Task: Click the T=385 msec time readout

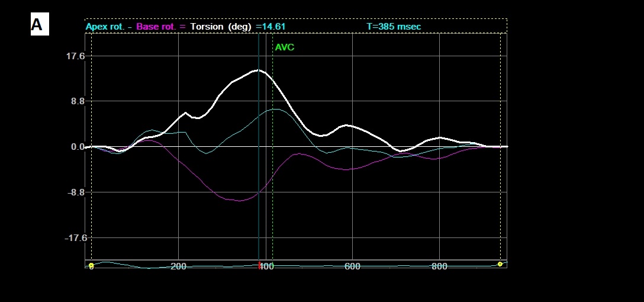Action: tap(394, 27)
